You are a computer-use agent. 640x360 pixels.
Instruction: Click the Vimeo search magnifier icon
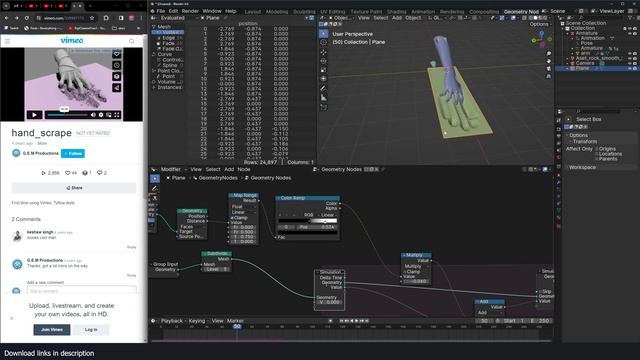tap(132, 41)
